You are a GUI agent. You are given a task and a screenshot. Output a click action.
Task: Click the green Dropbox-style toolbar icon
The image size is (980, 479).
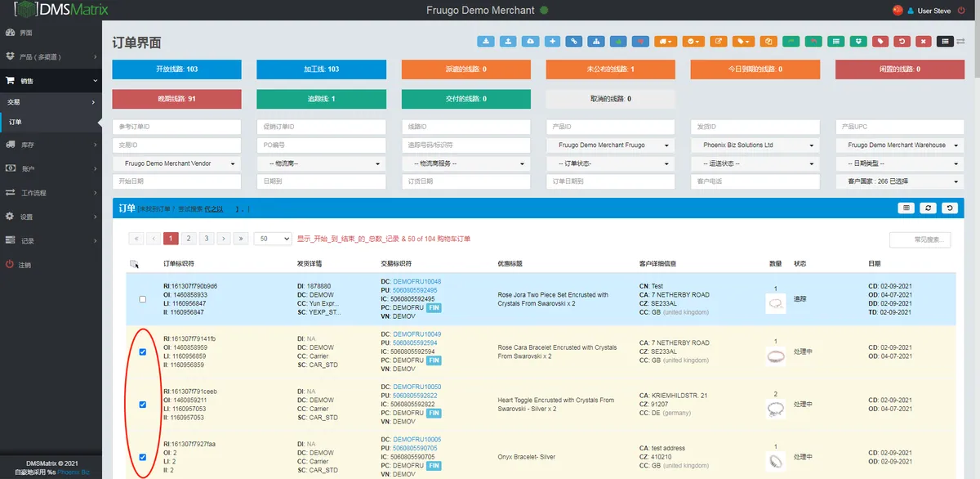point(857,41)
